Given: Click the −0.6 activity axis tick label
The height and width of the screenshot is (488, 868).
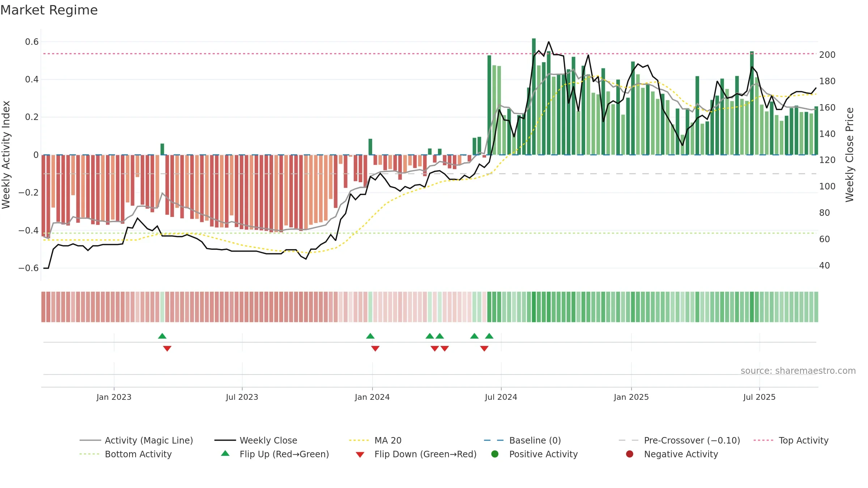Looking at the screenshot, I should (29, 268).
